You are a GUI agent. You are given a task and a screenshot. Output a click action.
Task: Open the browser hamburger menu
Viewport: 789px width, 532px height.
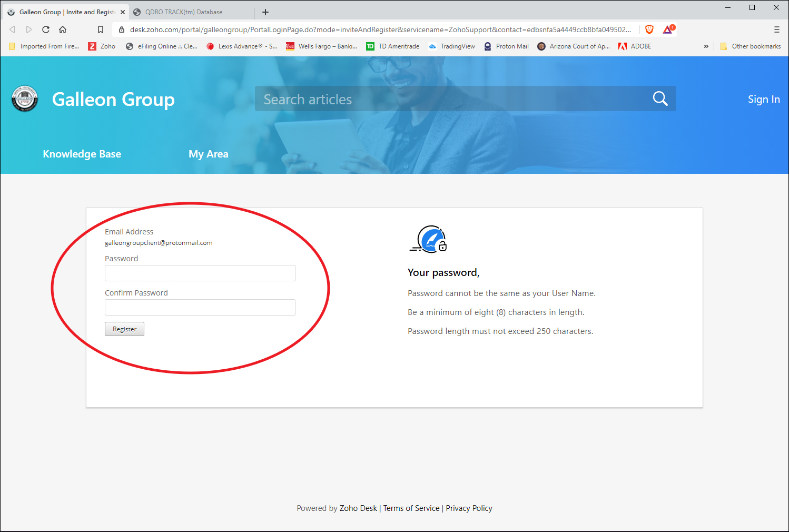coord(776,29)
